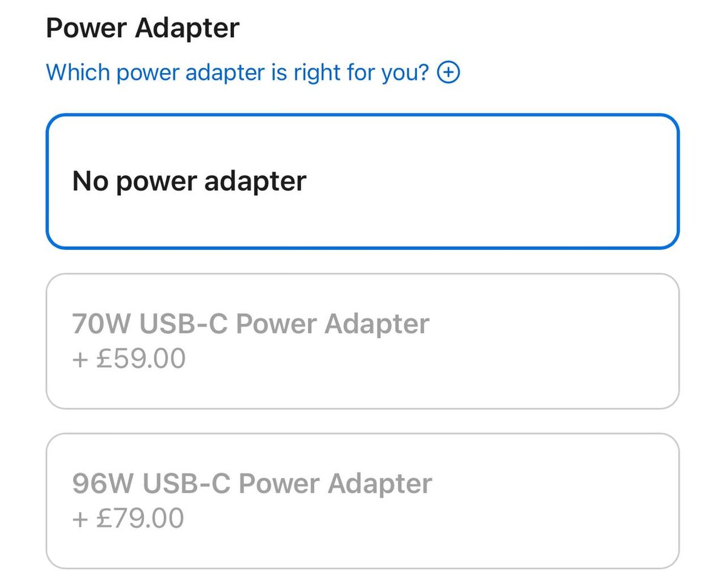Click the "96W USB-C Power Adapter" title text
This screenshot has height=588, width=725.
[251, 484]
